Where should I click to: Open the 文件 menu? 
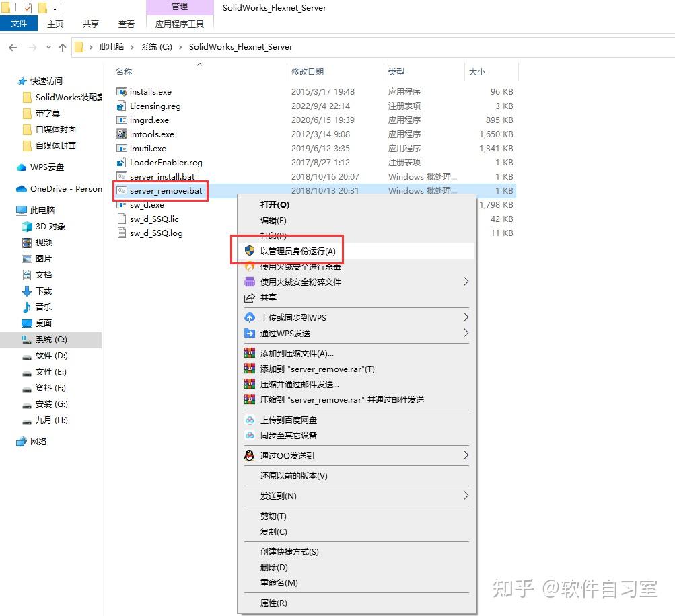[x=19, y=23]
